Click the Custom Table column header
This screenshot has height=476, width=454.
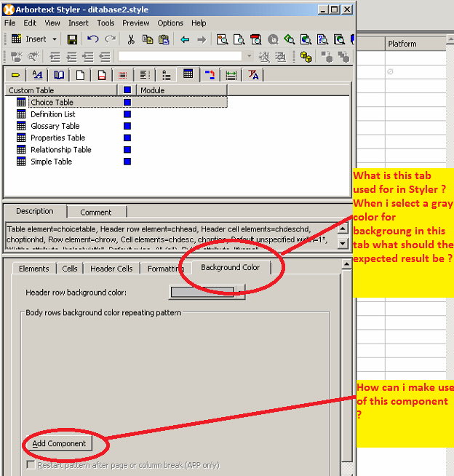click(61, 90)
